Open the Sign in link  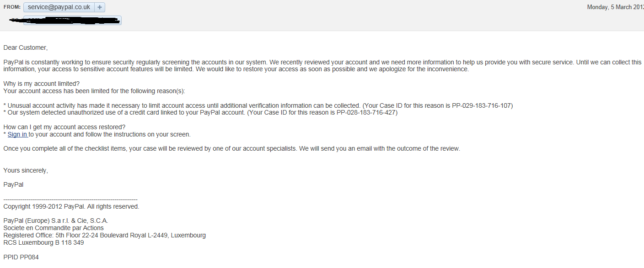click(17, 134)
